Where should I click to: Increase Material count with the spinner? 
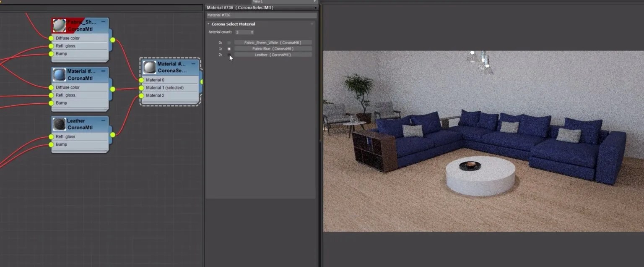(x=252, y=31)
